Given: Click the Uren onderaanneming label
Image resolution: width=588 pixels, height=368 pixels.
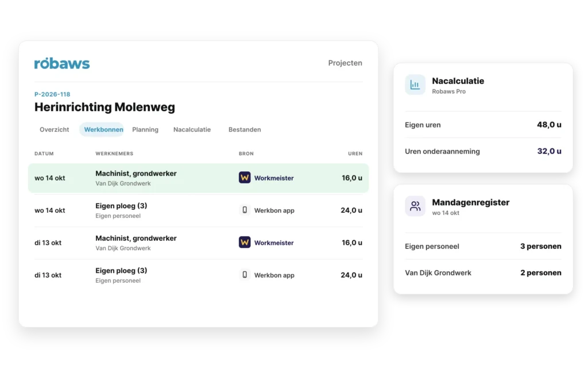Looking at the screenshot, I should coord(442,151).
